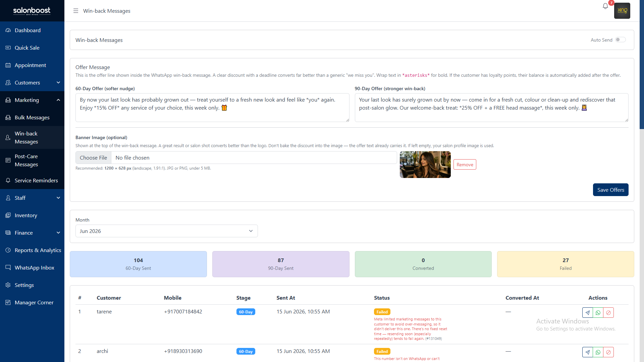
Task: Click the Sent At column header
Action: coord(286,298)
